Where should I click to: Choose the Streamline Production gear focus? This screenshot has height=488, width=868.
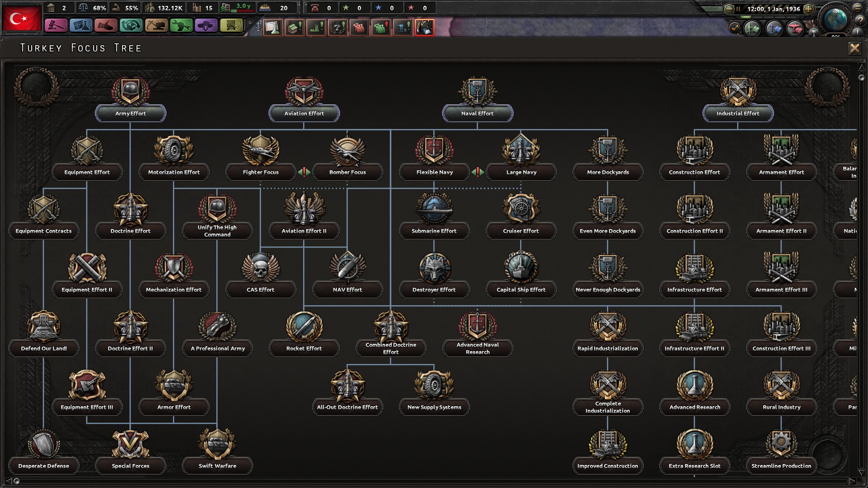click(782, 452)
